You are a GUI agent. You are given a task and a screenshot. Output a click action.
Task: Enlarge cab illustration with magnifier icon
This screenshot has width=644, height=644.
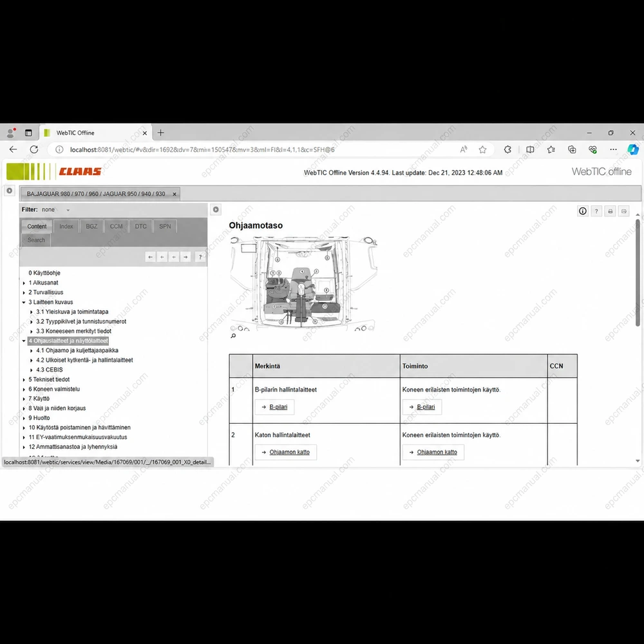click(233, 336)
